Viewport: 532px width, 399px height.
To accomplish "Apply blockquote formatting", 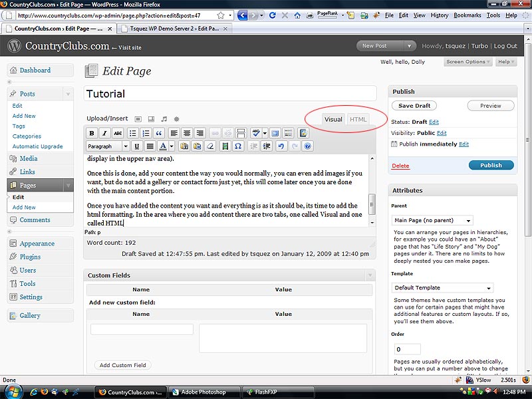I will click(x=159, y=134).
